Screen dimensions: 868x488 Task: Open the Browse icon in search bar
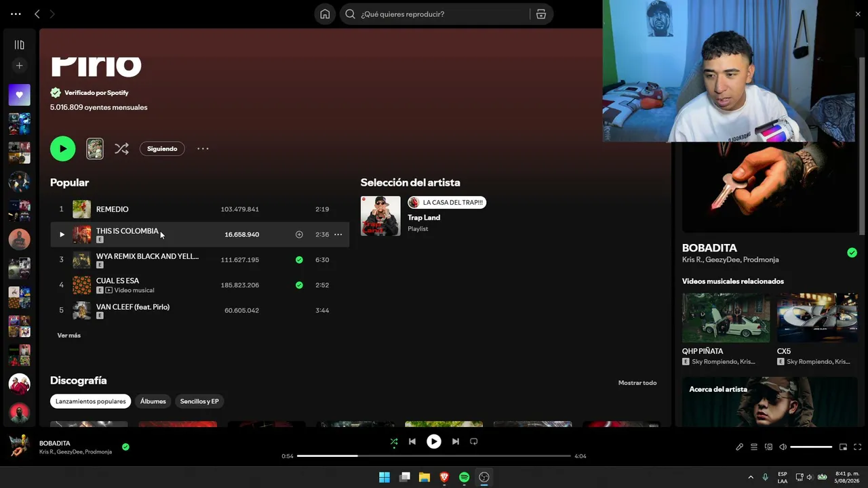[x=541, y=14]
